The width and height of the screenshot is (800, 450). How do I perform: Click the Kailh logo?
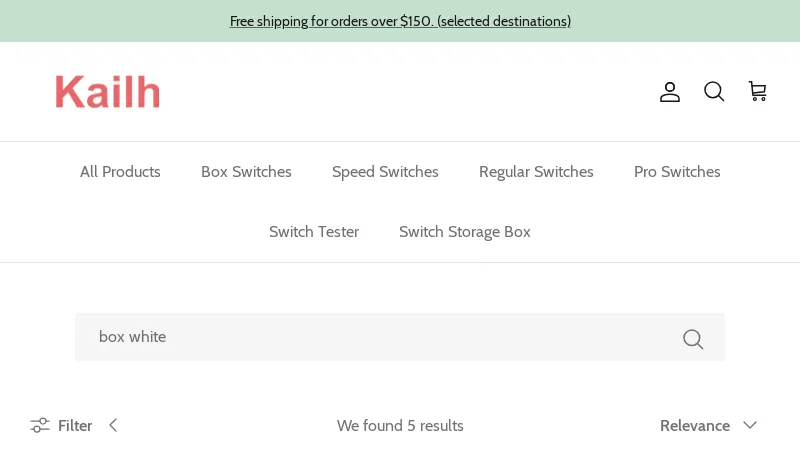pyautogui.click(x=108, y=92)
